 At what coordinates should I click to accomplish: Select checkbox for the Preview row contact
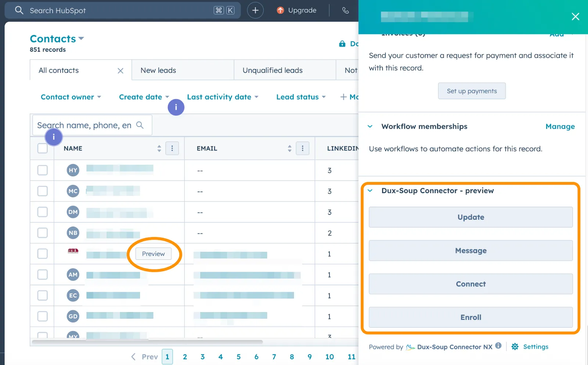[x=43, y=254]
